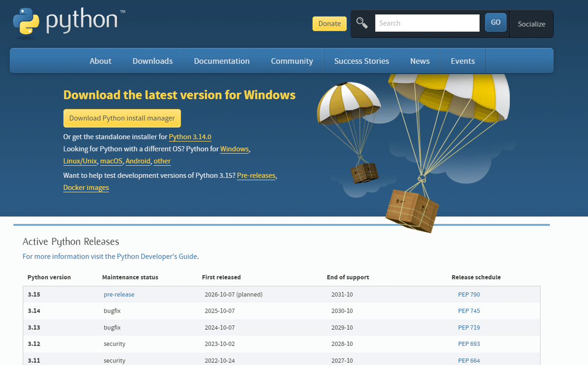Open the Socialize dropdown
The width and height of the screenshot is (588, 365).
click(x=531, y=24)
